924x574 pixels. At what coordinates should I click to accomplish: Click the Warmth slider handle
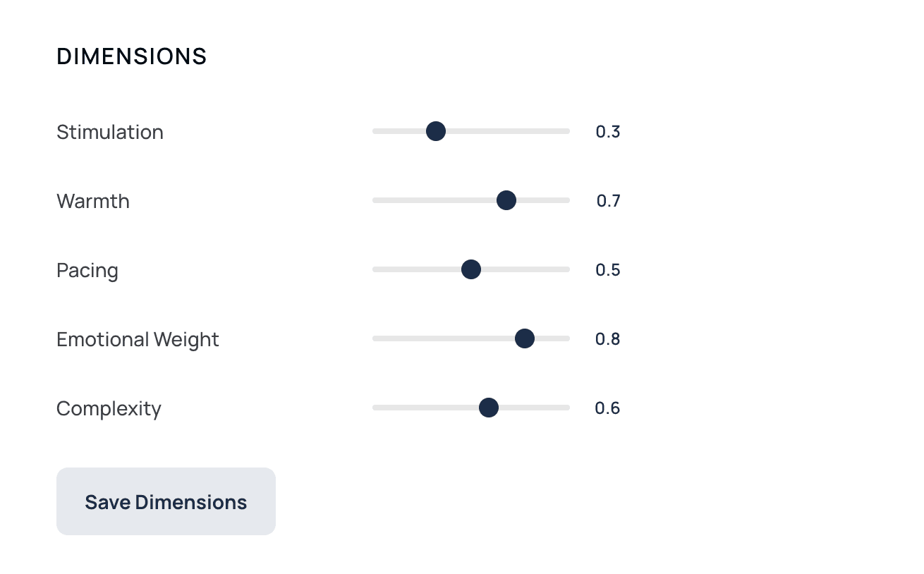tap(506, 200)
